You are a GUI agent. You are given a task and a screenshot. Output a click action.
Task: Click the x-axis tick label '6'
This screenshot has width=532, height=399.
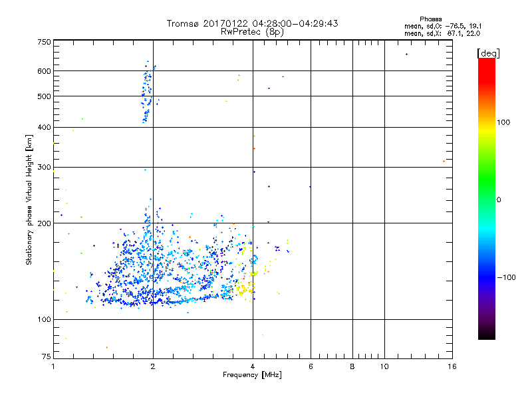click(311, 366)
